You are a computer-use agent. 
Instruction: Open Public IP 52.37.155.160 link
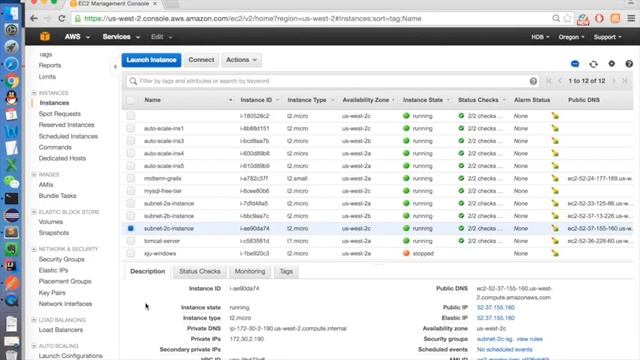pos(496,307)
